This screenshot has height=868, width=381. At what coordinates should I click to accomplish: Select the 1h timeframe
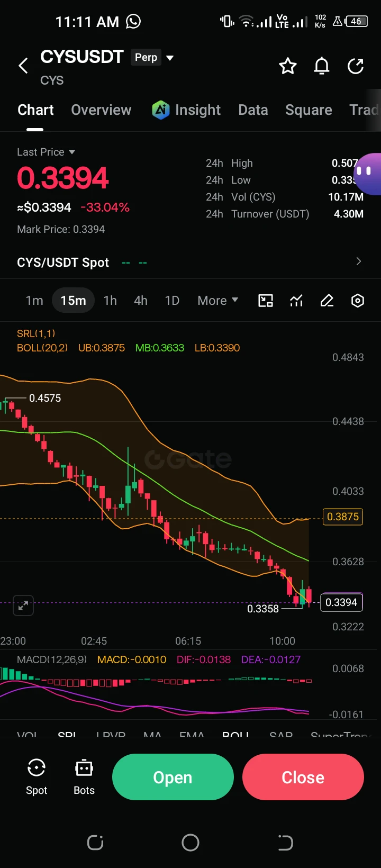110,301
